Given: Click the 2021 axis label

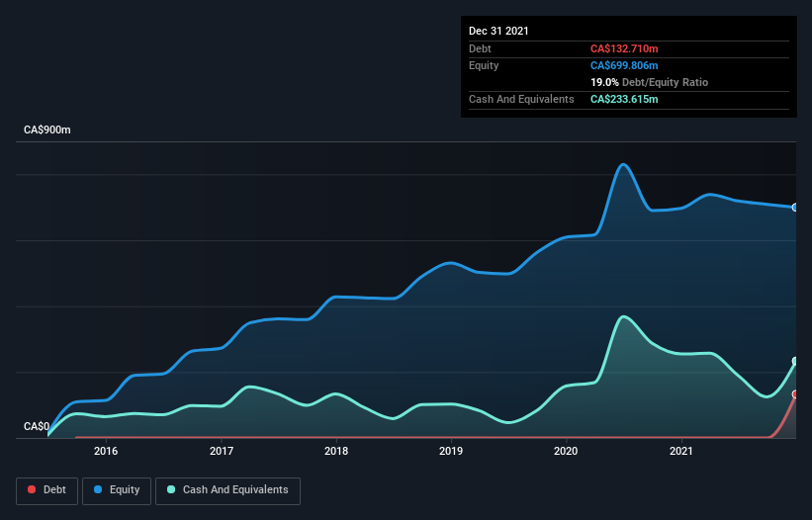Looking at the screenshot, I should click(681, 451).
